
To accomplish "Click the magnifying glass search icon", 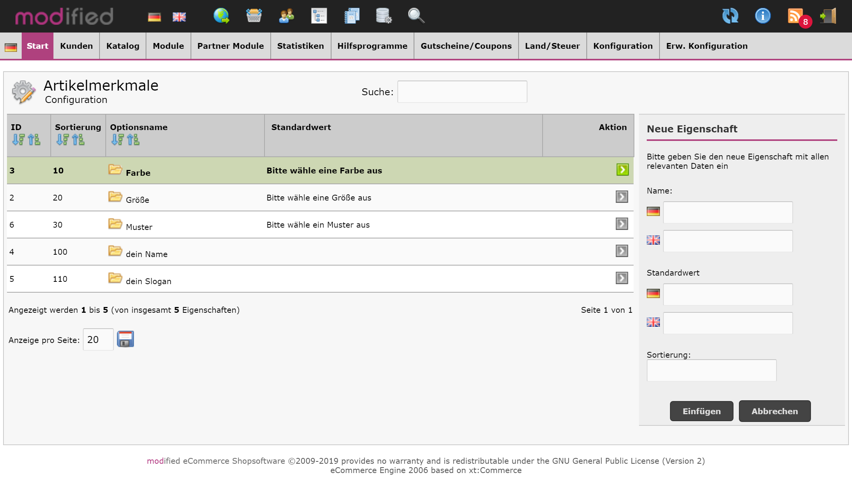I will [x=416, y=16].
